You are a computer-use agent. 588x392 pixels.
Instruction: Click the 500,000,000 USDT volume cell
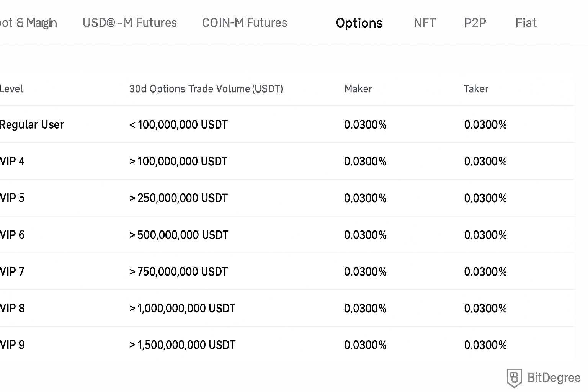point(179,235)
